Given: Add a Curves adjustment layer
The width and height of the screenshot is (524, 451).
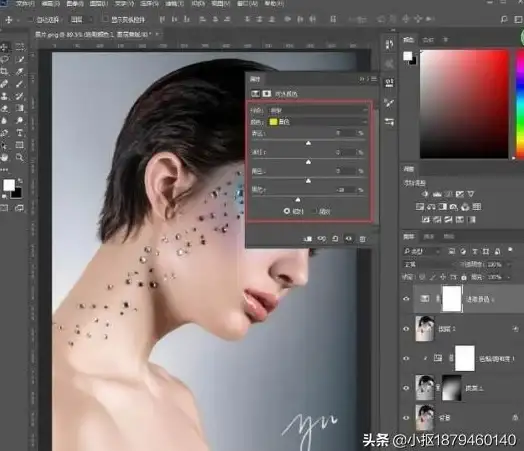Looking at the screenshot, I should 448,194.
